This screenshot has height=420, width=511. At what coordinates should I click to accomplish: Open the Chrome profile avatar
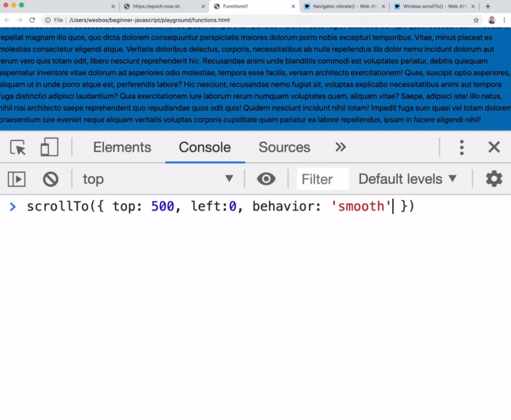[x=491, y=20]
